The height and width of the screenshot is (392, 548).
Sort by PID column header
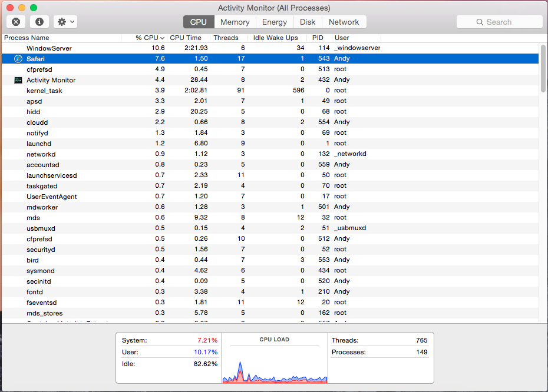[x=319, y=38]
